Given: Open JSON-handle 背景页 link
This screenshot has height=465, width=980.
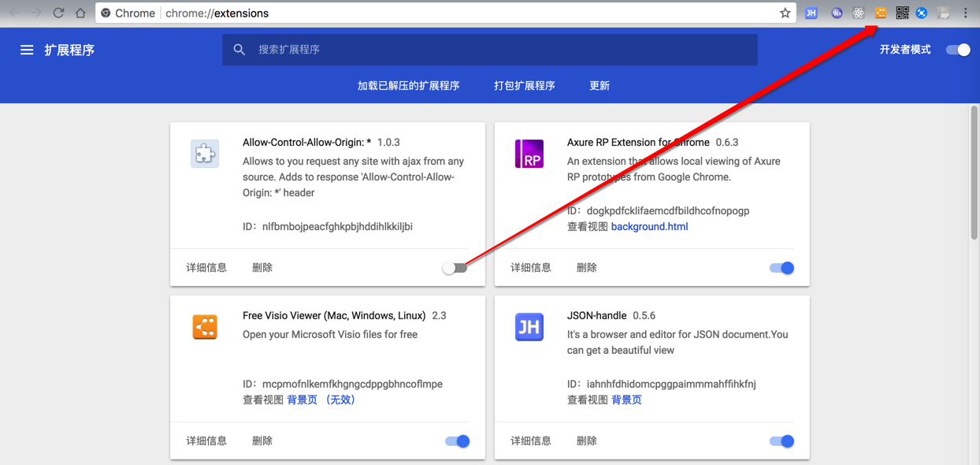Looking at the screenshot, I should (x=626, y=400).
